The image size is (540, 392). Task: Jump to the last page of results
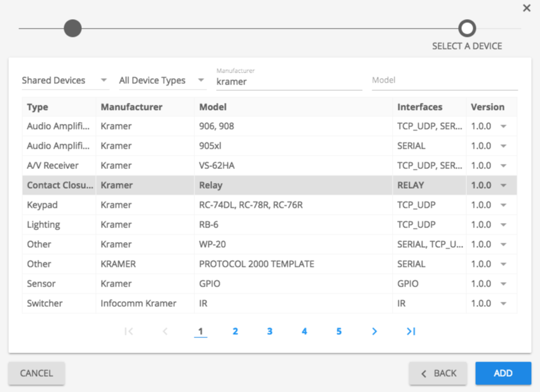coord(411,331)
